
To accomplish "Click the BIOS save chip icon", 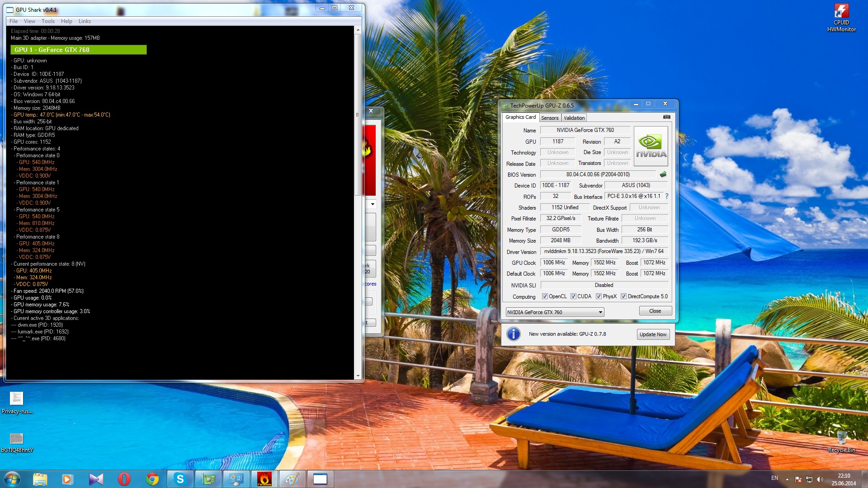I will 663,174.
